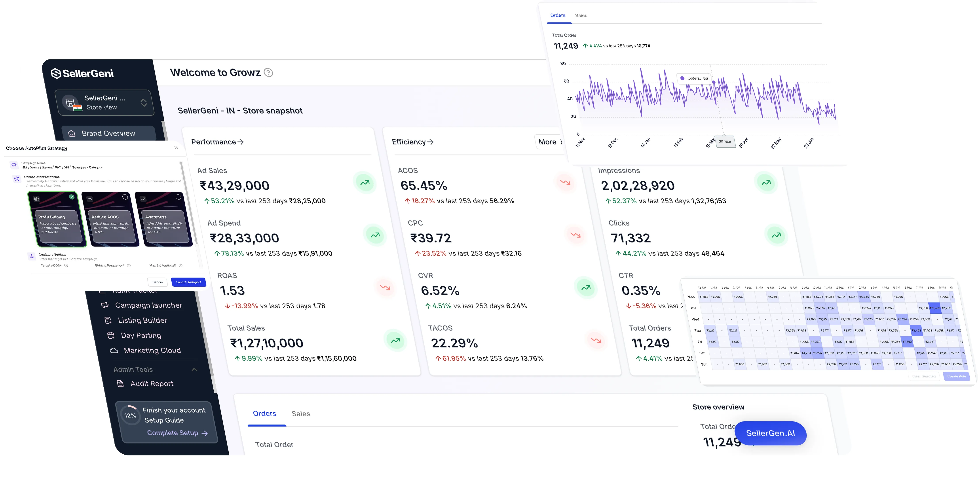Click the CPC red trend icon
This screenshot has width=980, height=482.
click(x=575, y=235)
